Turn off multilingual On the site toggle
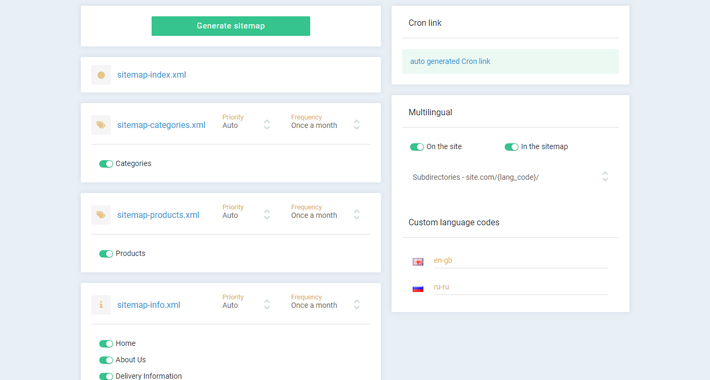This screenshot has height=380, width=710. click(417, 147)
